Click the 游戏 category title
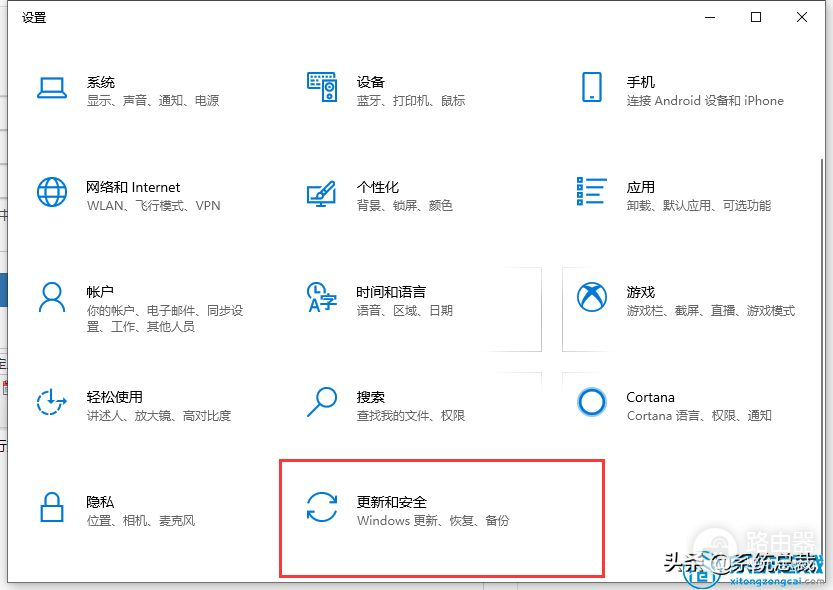This screenshot has height=590, width=833. tap(641, 292)
